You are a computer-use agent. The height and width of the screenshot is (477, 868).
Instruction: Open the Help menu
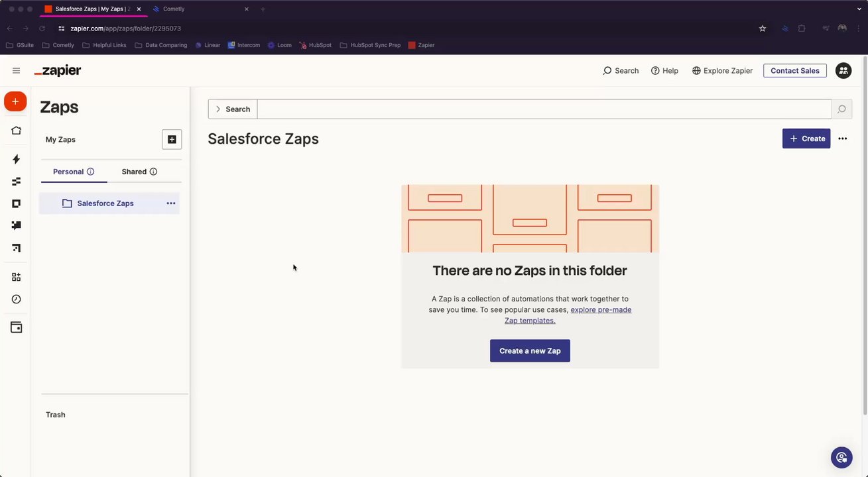tap(664, 71)
